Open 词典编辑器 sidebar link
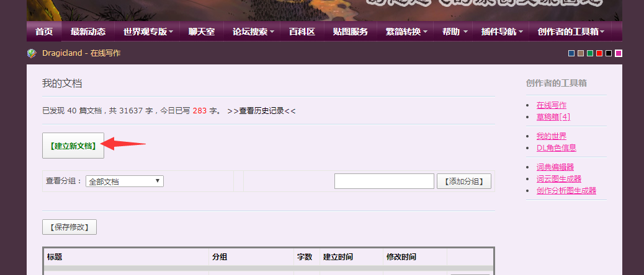644x275 pixels. pyautogui.click(x=555, y=167)
